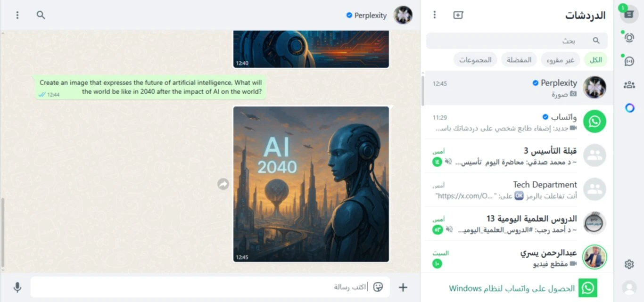Open the chat list three-dot menu

(435, 15)
